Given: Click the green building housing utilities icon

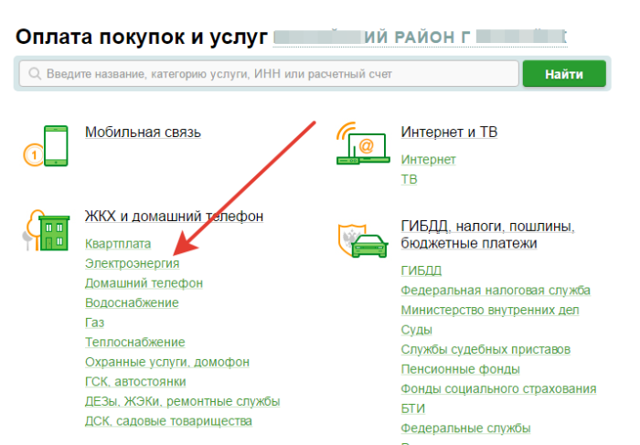Looking at the screenshot, I should click(46, 231).
